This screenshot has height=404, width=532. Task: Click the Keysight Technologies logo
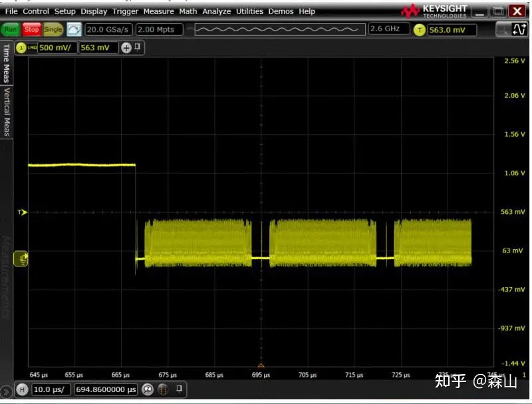tap(434, 11)
